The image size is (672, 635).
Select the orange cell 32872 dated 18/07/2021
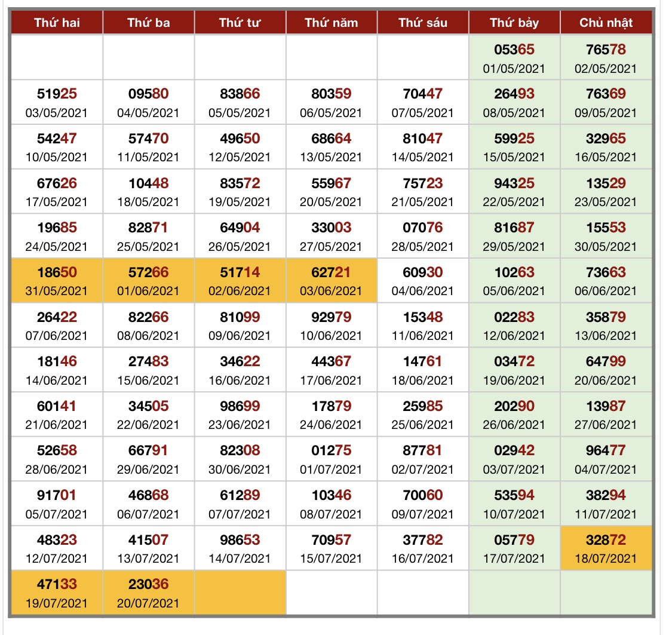(606, 548)
